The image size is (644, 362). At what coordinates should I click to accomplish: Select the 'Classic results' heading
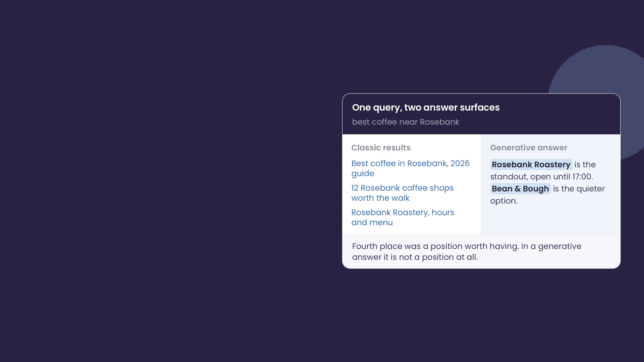pos(381,148)
